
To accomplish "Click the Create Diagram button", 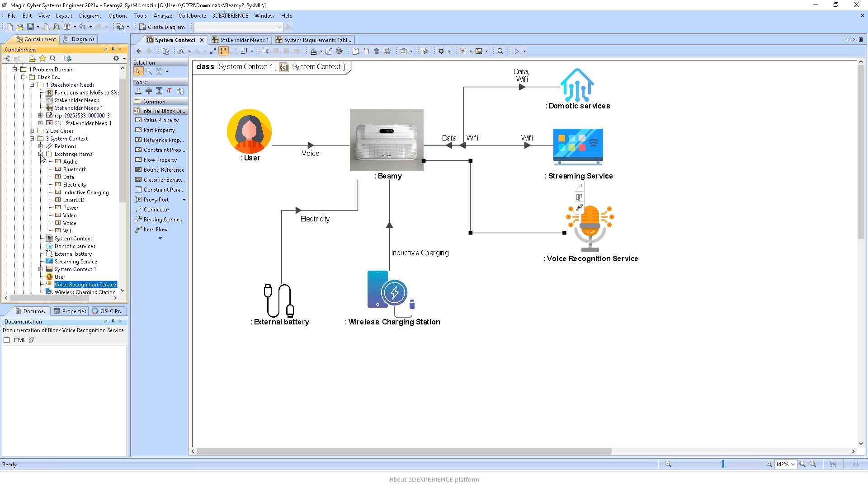I will pos(162,27).
